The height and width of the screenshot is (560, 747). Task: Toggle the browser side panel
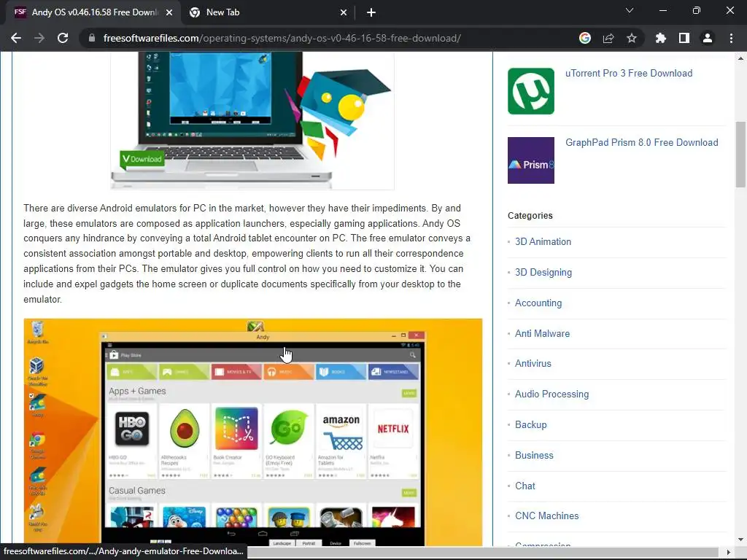point(684,38)
